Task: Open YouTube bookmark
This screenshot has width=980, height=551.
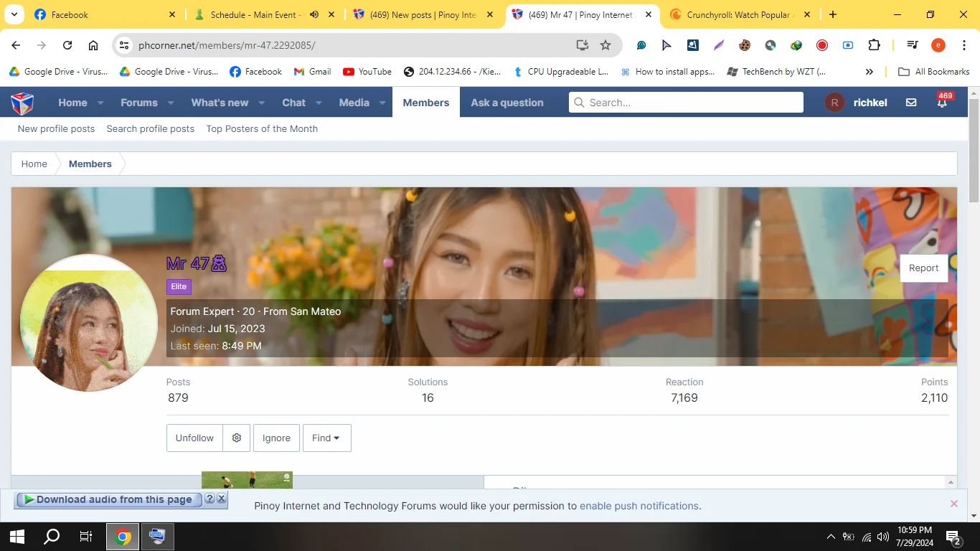Action: click(x=367, y=72)
